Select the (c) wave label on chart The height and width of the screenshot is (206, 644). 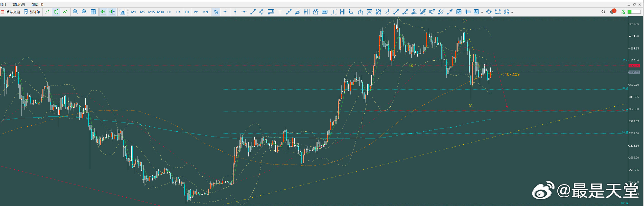coord(471,106)
